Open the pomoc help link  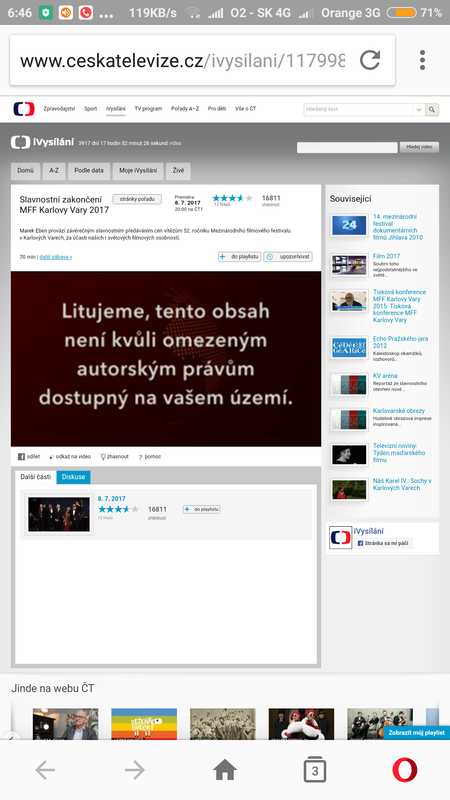pyautogui.click(x=149, y=457)
